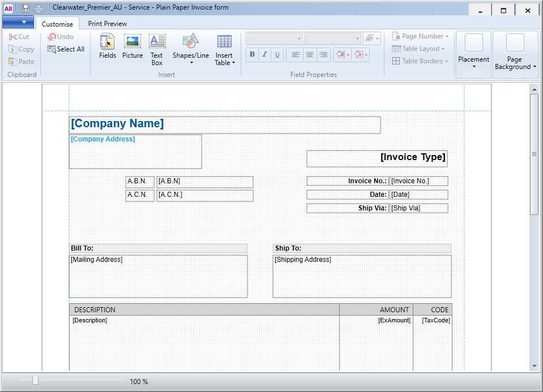
Task: Click the CODE column header
Action: [x=433, y=309]
